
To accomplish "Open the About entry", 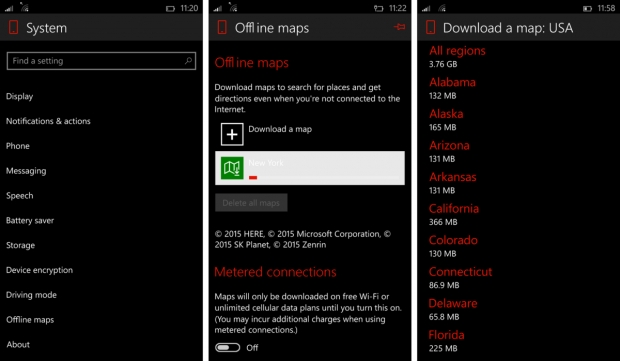I will [x=18, y=344].
